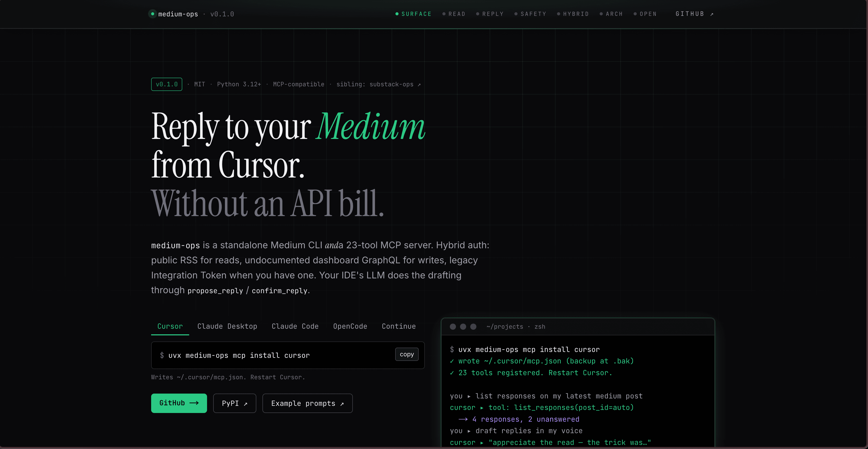The width and height of the screenshot is (868, 449).
Task: Switch to the Claude Desktop tab
Action: coord(227,326)
